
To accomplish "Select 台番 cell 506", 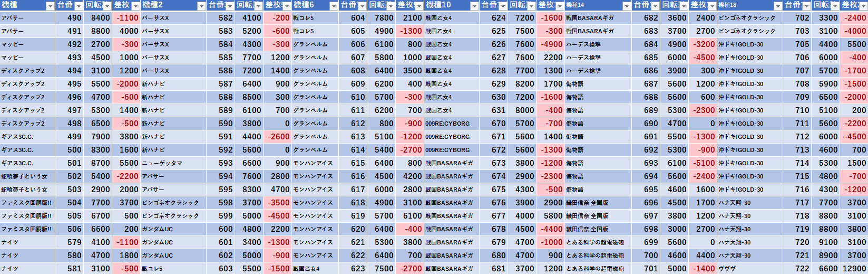I will click(69, 229).
